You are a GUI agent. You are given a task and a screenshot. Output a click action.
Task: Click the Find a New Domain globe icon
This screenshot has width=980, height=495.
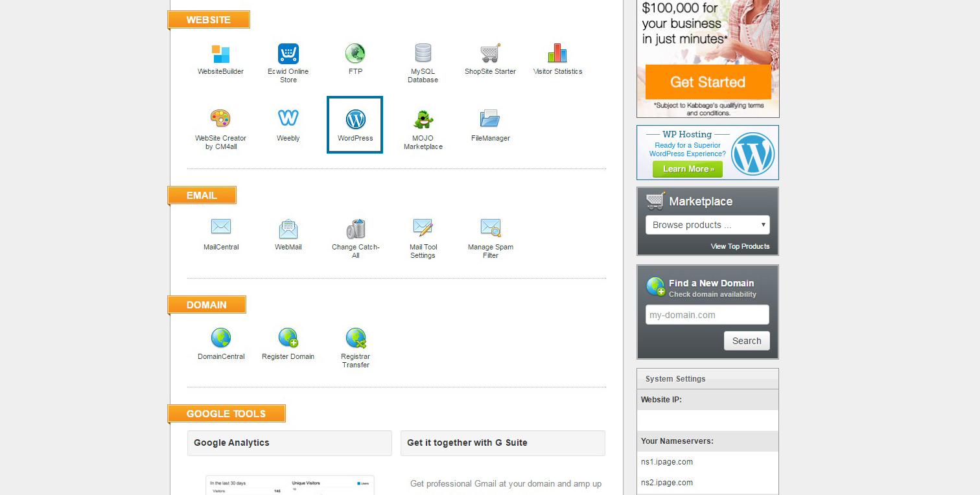(x=656, y=286)
